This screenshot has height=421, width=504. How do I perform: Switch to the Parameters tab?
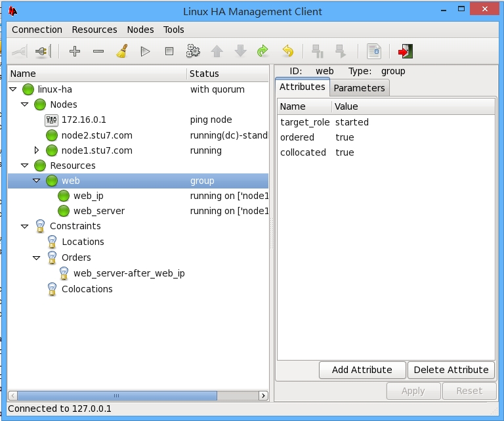click(360, 88)
